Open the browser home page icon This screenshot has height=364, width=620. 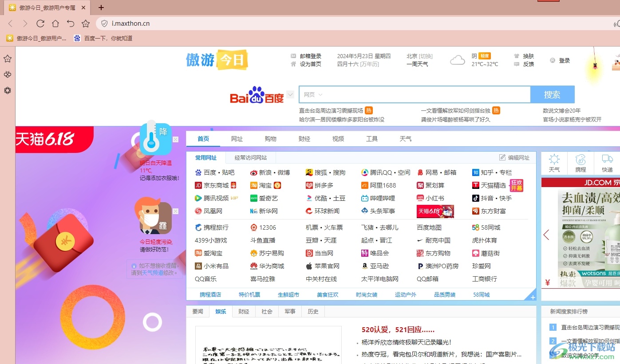tap(55, 23)
